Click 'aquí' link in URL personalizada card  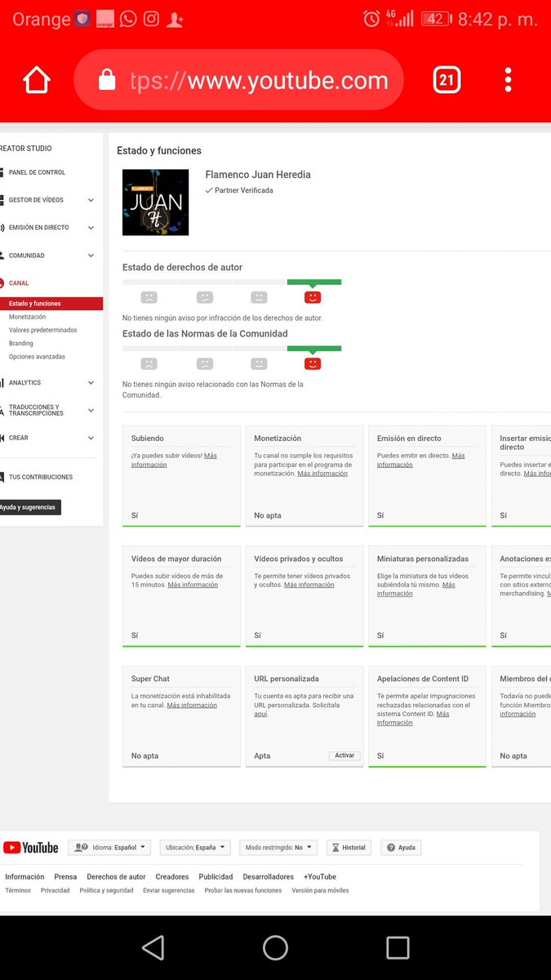260,714
